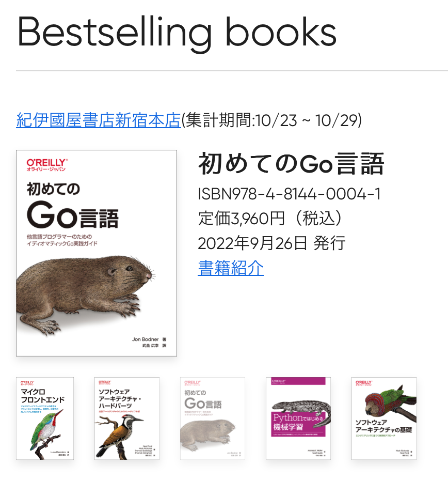Click the 集計期間 10/23 ~ 10/29 text
The image size is (448, 496).
coord(271,120)
